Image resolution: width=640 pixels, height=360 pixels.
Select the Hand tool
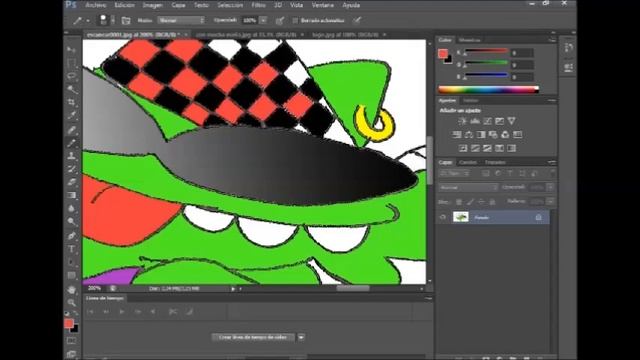coord(71,289)
